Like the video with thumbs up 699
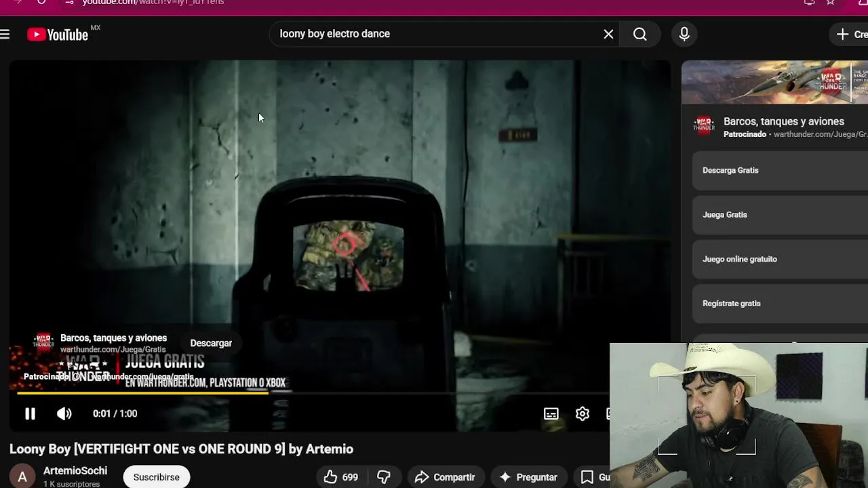The width and height of the screenshot is (868, 488). click(x=341, y=477)
